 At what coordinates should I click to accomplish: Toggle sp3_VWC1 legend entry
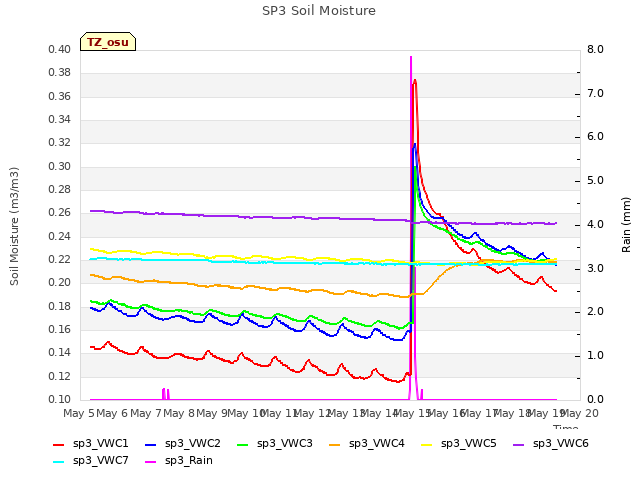91,444
